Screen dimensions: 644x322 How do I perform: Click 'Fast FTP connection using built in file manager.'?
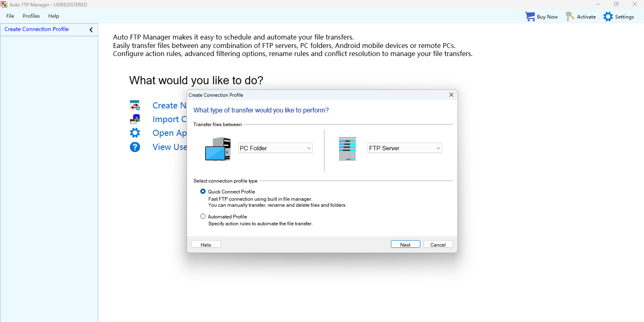260,199
